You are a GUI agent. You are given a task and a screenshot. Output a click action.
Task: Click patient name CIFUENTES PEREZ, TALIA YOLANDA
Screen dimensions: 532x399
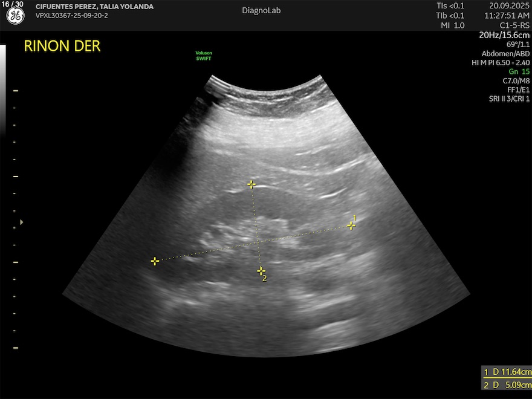94,7
